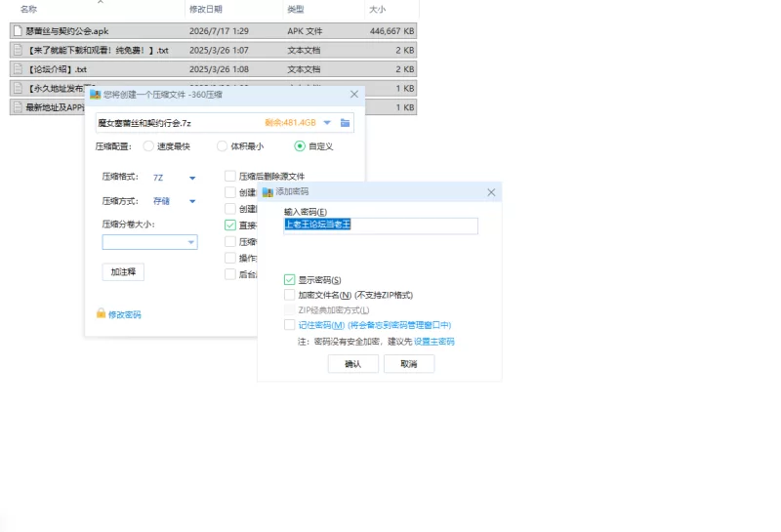Screen dimensions: 781x532
Task: Click the 修改密码 link
Action: coord(125,315)
